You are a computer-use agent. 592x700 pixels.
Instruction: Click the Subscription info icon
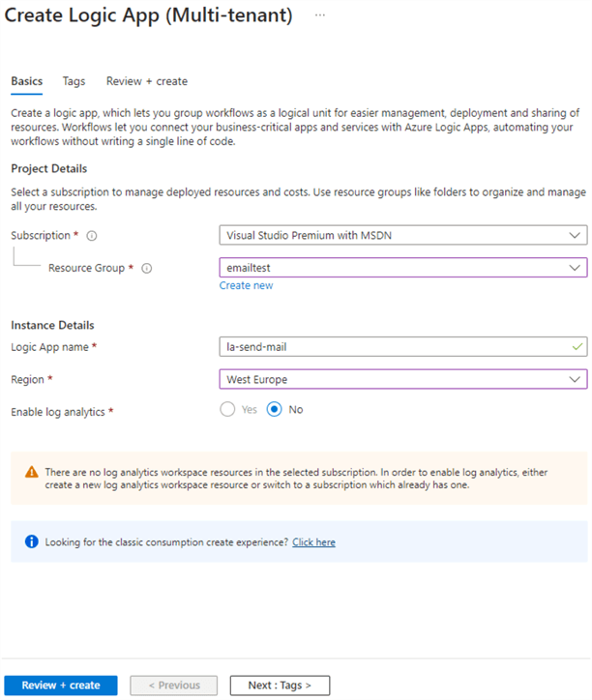point(91,236)
